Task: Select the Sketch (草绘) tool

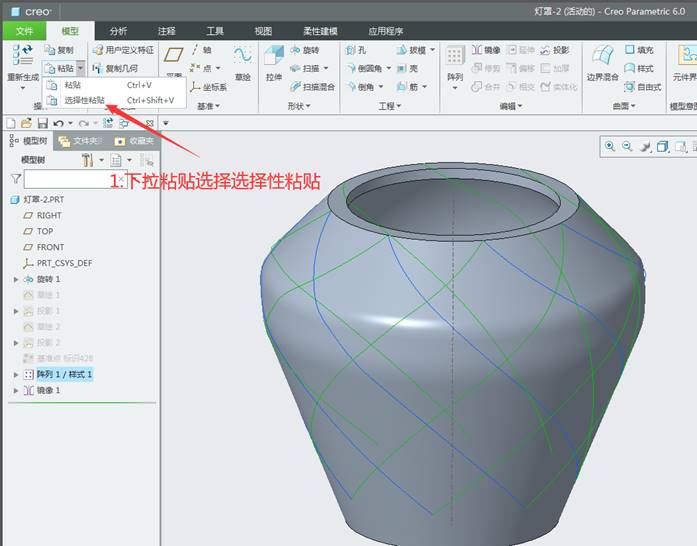Action: [x=242, y=56]
